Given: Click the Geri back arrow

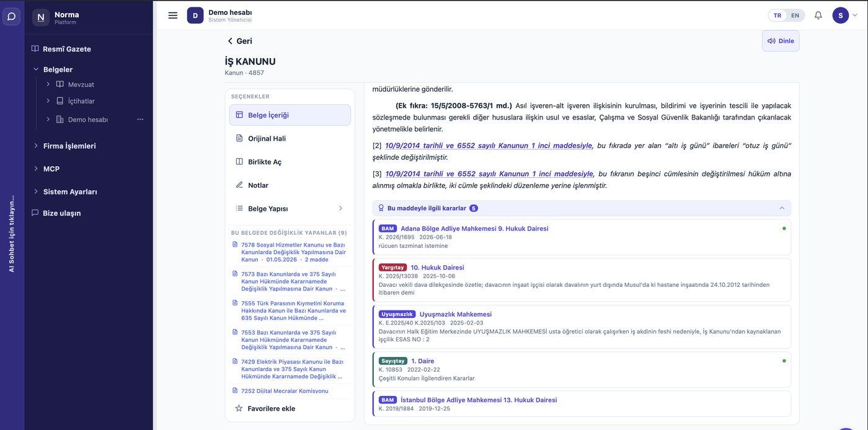Looking at the screenshot, I should click(x=239, y=41).
